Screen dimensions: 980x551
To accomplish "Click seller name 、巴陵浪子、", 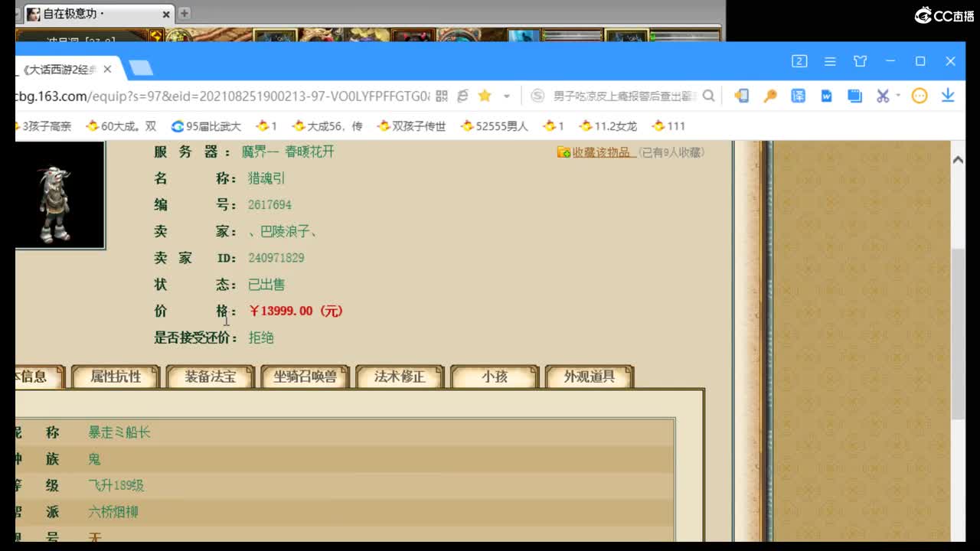I will pos(283,231).
